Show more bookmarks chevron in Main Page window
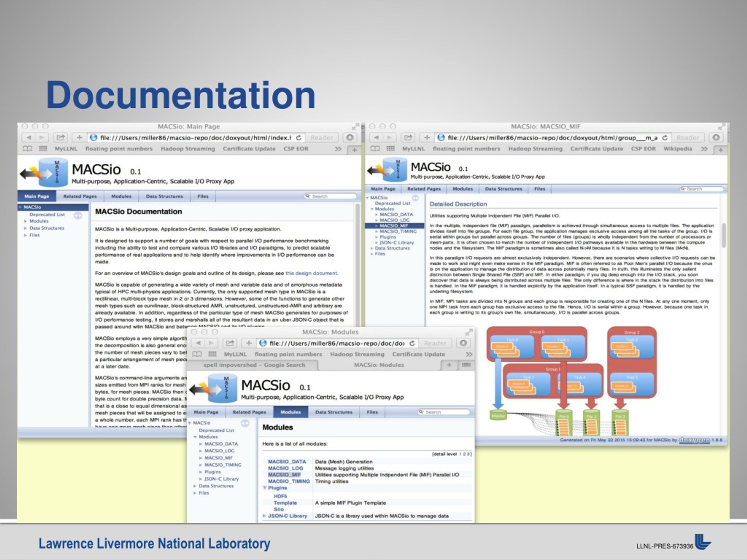Image resolution: width=747 pixels, height=560 pixels. [x=338, y=149]
